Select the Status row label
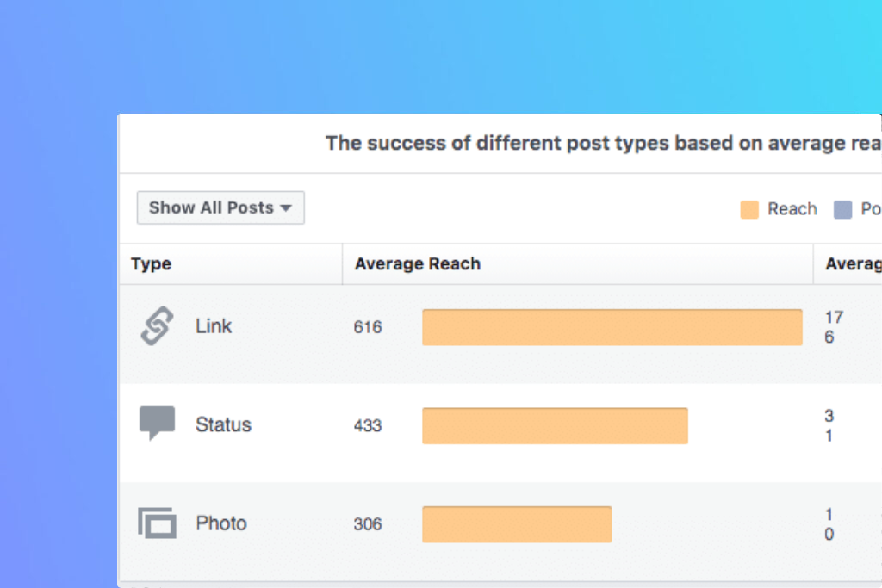This screenshot has width=882, height=588. click(x=223, y=424)
